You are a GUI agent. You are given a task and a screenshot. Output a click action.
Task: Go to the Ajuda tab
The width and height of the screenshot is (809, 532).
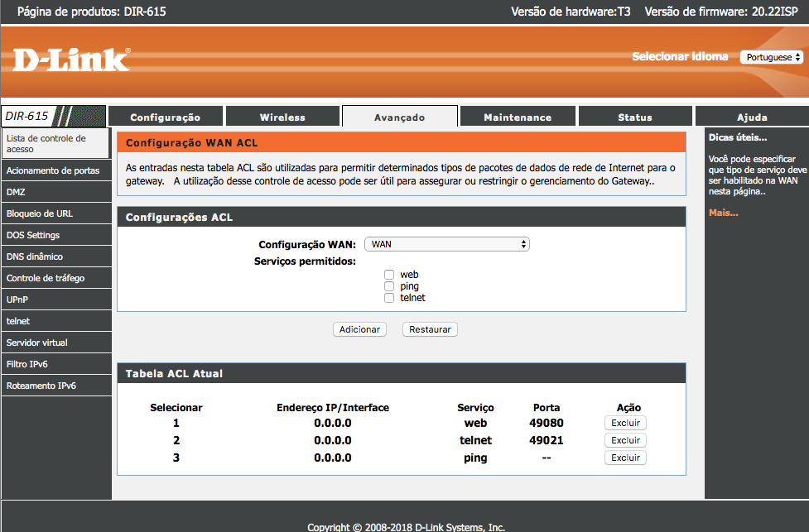coord(752,117)
